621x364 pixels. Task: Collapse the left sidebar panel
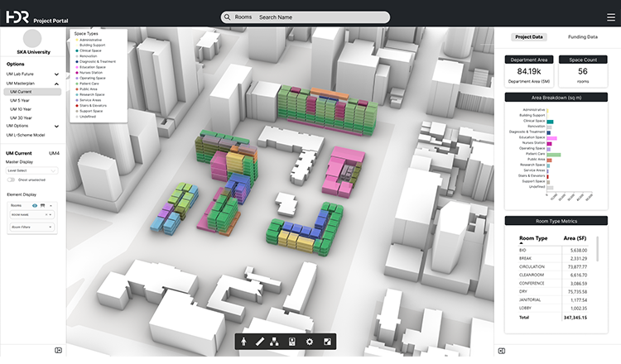click(58, 350)
